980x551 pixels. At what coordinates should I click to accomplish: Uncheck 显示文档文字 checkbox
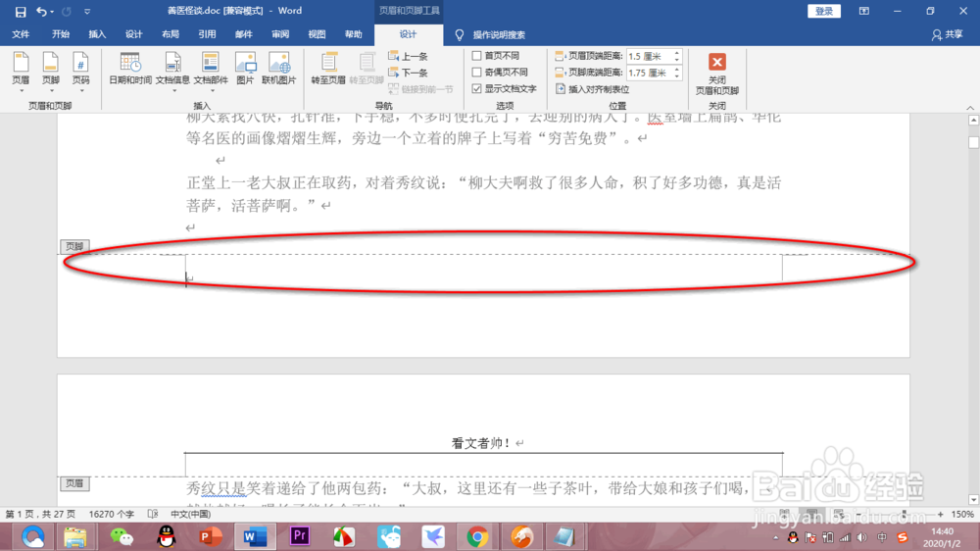(477, 89)
